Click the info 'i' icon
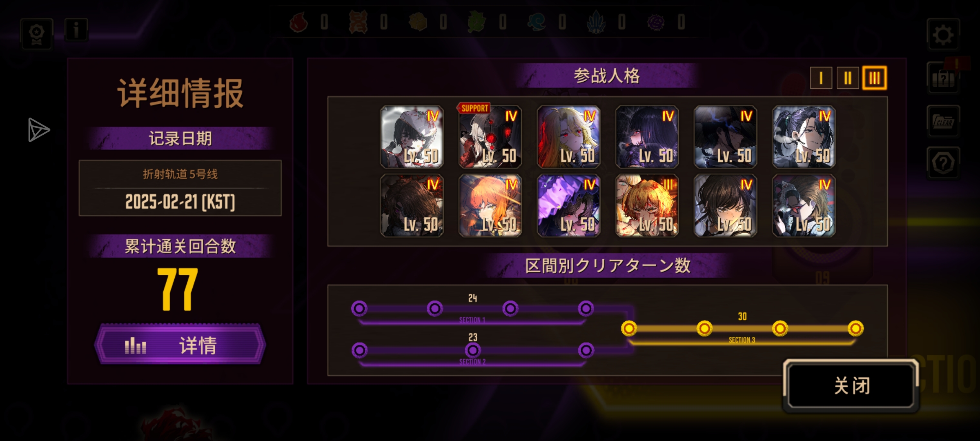 [76, 29]
